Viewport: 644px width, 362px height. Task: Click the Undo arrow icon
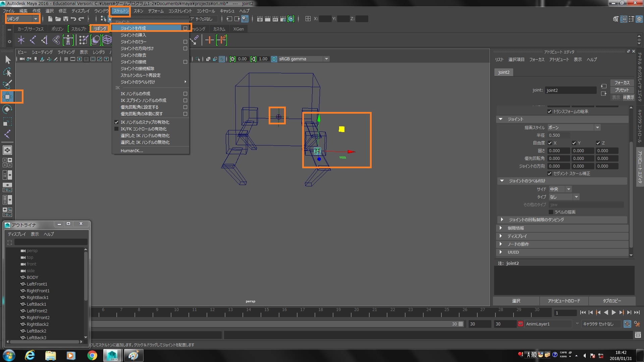(x=73, y=19)
